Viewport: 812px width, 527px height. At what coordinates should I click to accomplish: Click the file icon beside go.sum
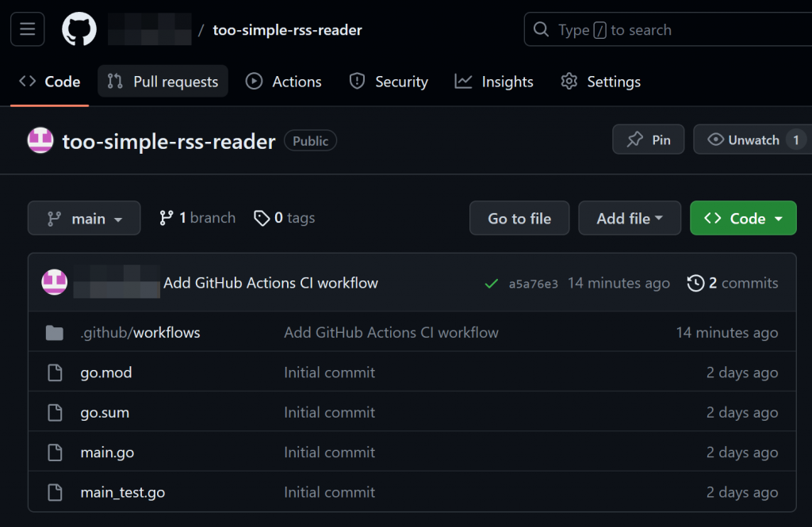point(55,413)
